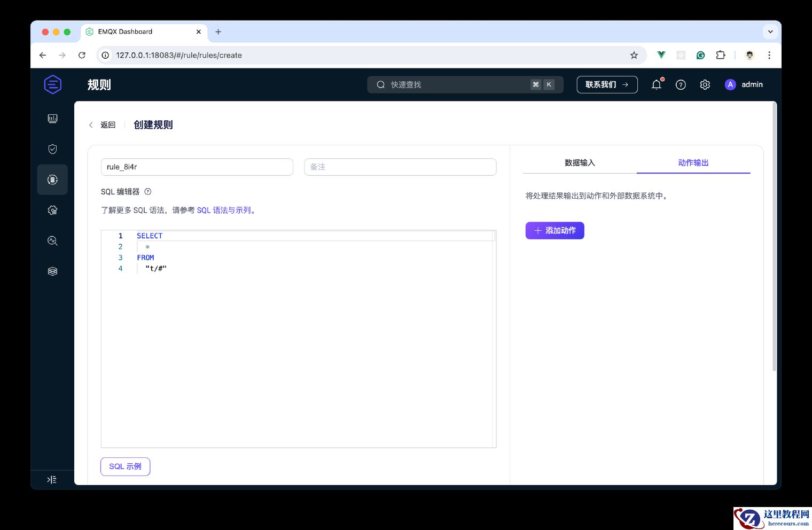Open the EMQX dashboard monitoring panel
This screenshot has height=530, width=812.
(x=52, y=119)
